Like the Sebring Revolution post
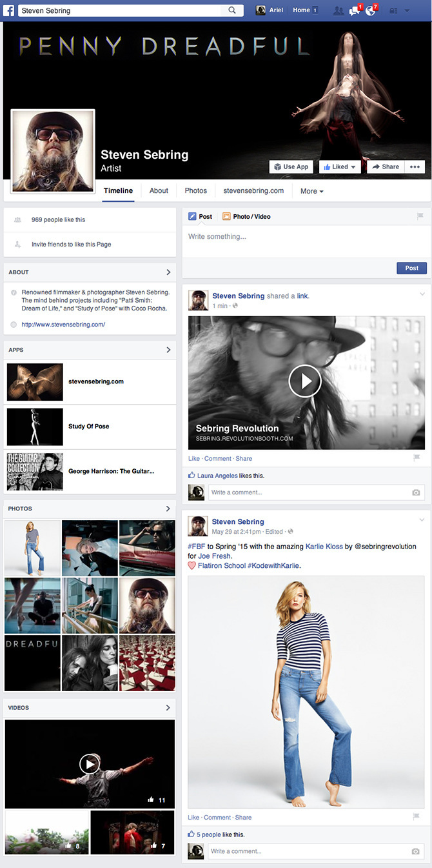 coord(193,458)
